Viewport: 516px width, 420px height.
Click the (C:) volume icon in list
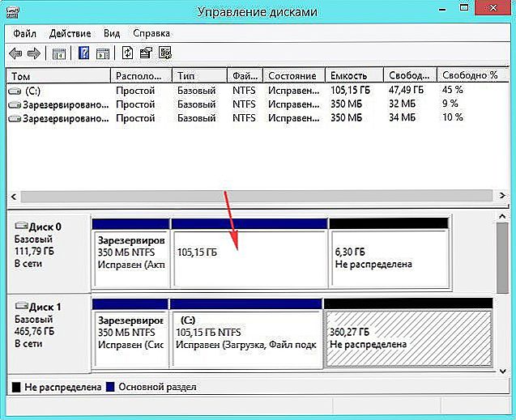(15, 91)
